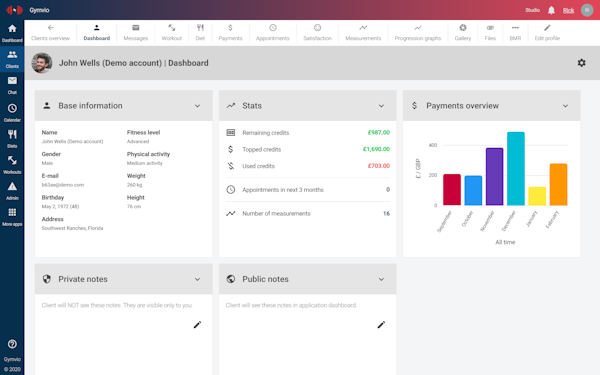The image size is (600, 375).
Task: Open the Calendar clock icon in sidebar
Action: point(12,108)
